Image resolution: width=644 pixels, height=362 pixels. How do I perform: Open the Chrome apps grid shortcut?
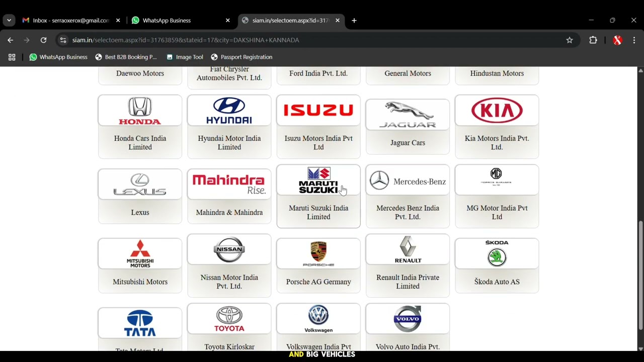(12, 57)
